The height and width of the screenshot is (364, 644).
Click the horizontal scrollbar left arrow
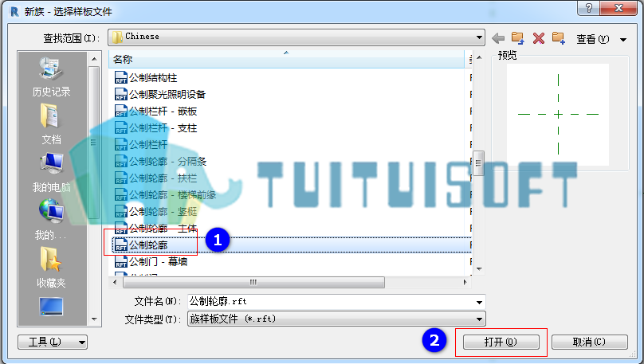115,282
